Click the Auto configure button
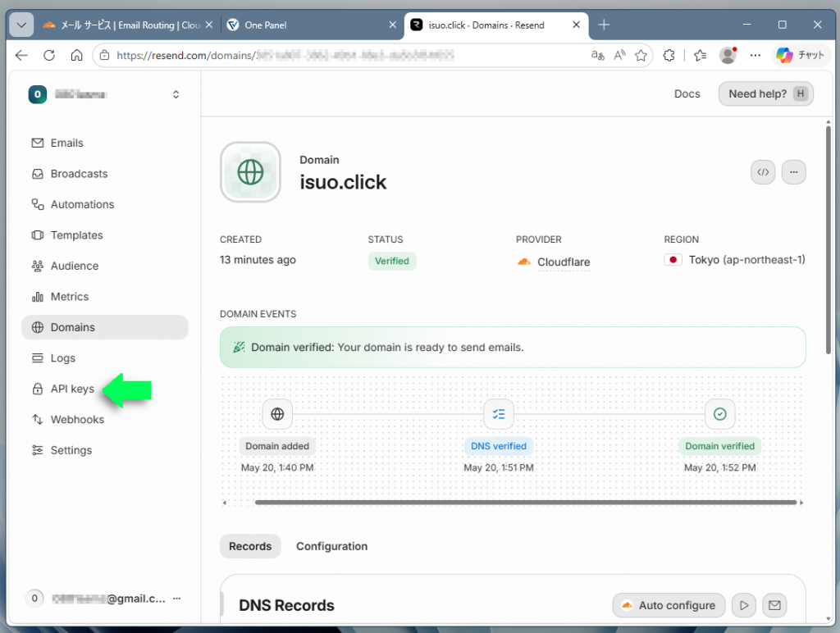The width and height of the screenshot is (840, 633). 669,605
